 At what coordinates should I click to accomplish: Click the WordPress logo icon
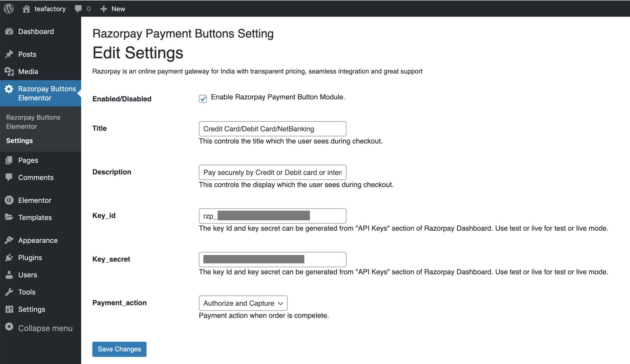pos(9,9)
